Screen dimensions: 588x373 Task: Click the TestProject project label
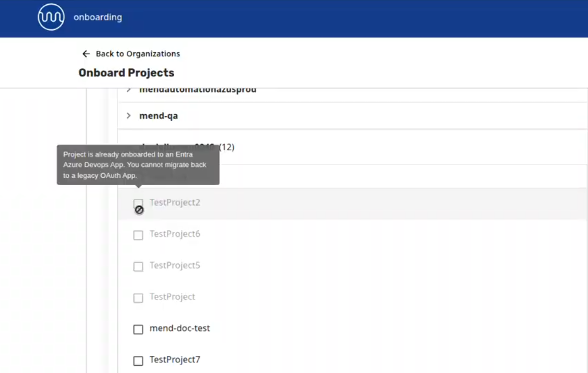pyautogui.click(x=173, y=297)
